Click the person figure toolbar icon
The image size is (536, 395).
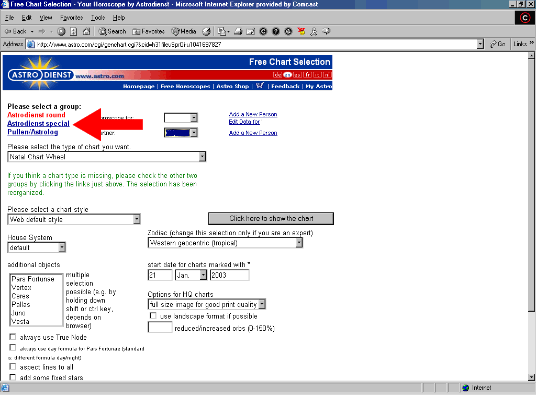[313, 31]
